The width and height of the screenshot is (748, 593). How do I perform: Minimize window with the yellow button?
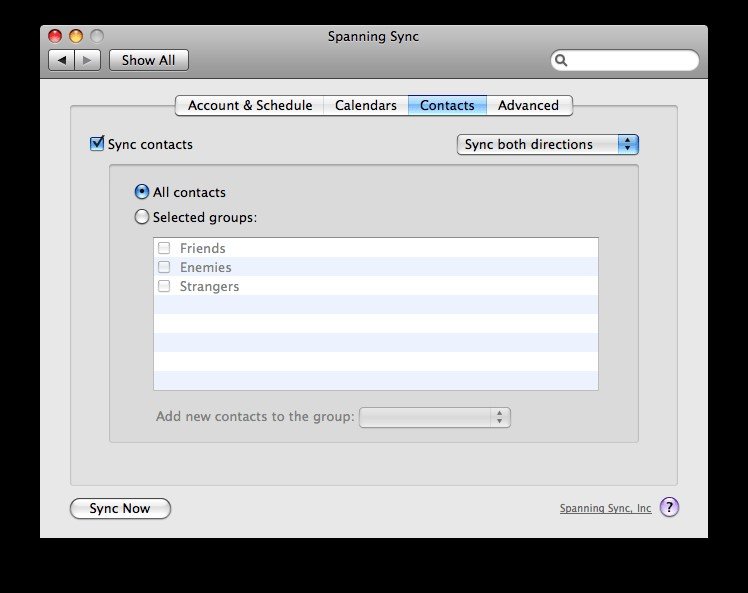click(x=76, y=36)
